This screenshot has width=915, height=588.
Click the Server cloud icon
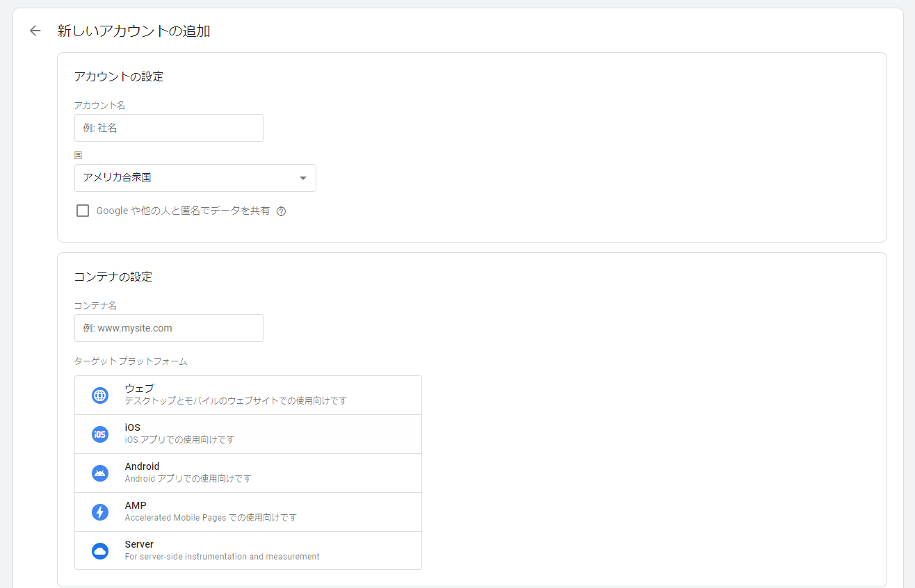point(100,551)
